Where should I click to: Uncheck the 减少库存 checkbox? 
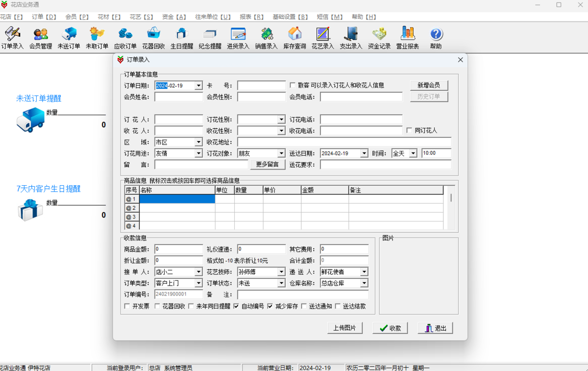(x=270, y=306)
